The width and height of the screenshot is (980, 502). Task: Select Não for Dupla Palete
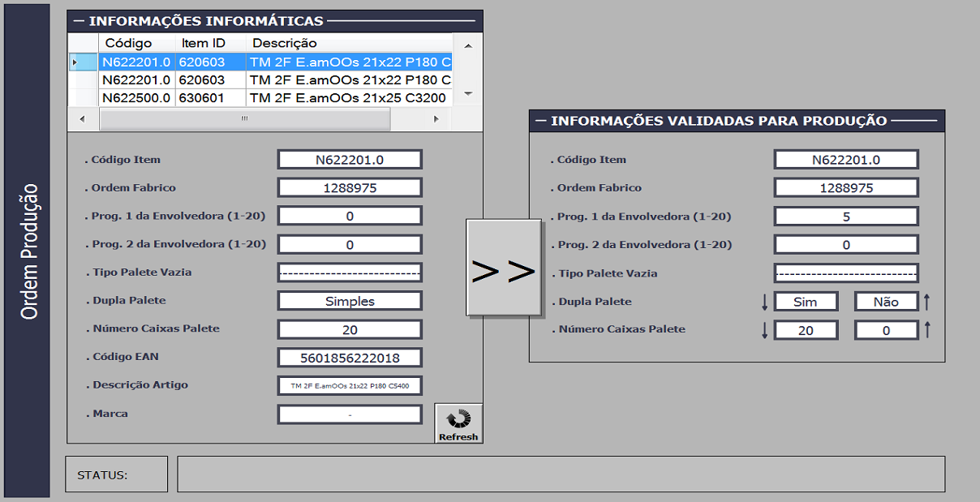(886, 302)
